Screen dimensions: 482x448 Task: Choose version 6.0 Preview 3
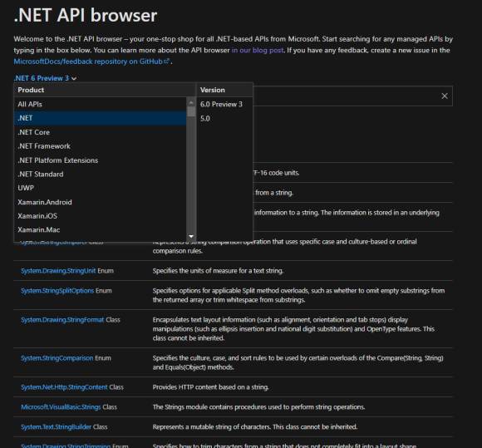224,104
